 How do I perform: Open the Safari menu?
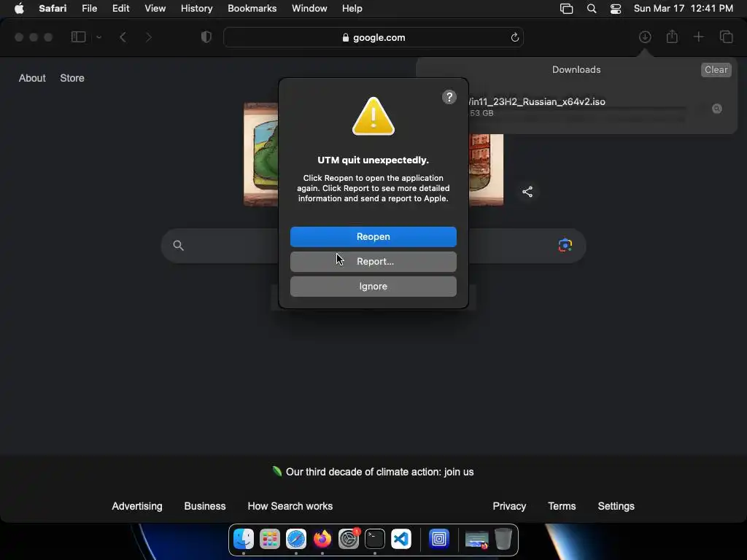53,9
